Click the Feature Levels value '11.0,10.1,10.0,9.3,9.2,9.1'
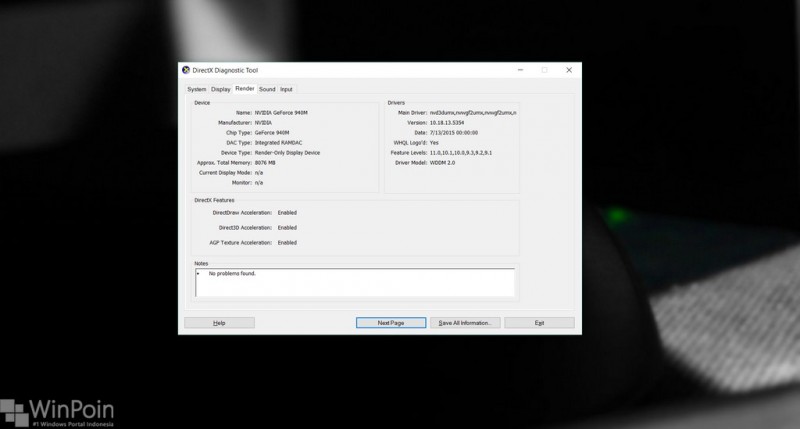The image size is (800, 429). 461,153
